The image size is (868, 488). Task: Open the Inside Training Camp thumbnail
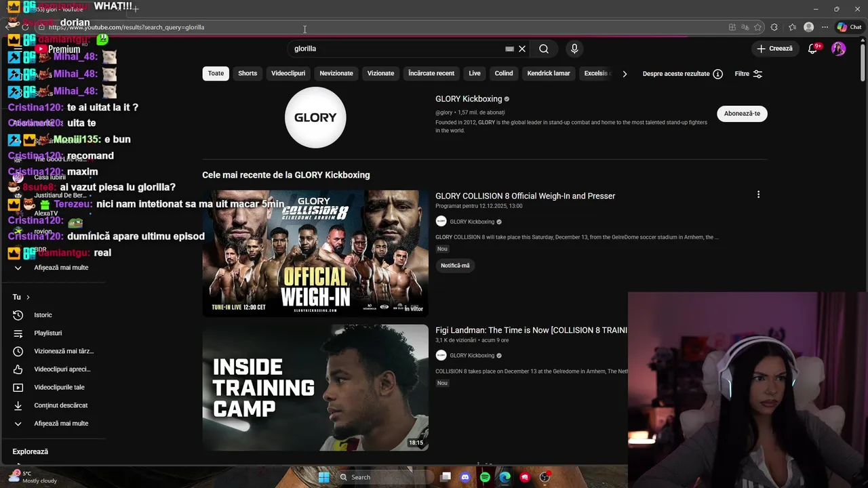(x=315, y=388)
